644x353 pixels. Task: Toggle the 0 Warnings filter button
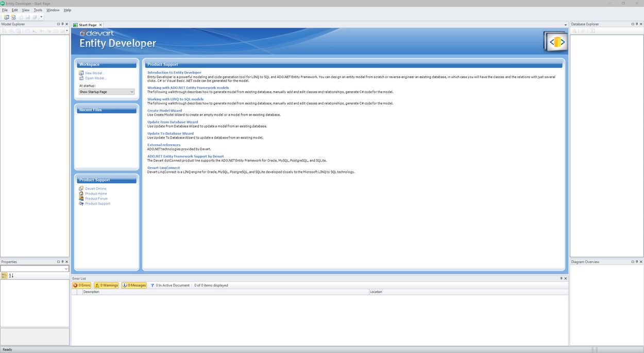point(106,285)
